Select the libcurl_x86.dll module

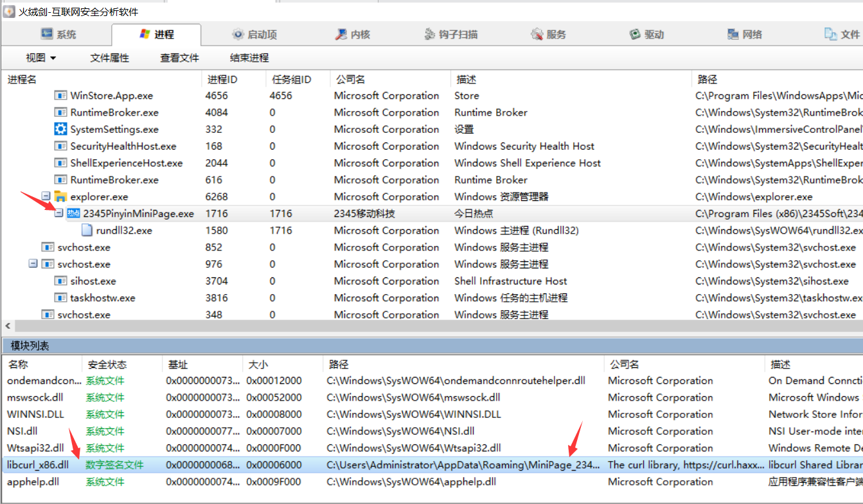(432, 465)
